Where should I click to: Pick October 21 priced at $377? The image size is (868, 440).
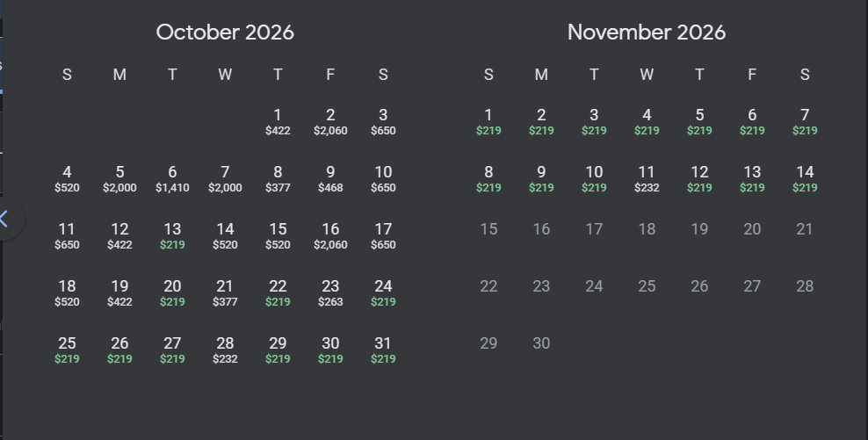[x=225, y=293]
